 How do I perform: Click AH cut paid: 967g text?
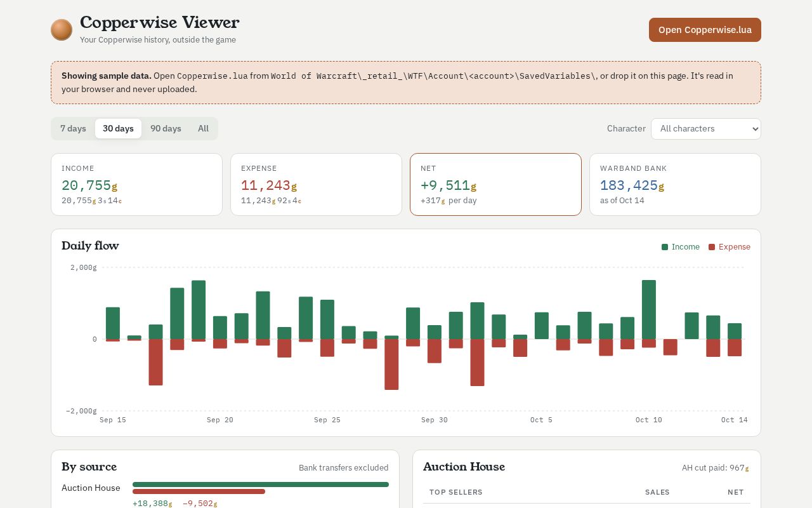tap(716, 468)
